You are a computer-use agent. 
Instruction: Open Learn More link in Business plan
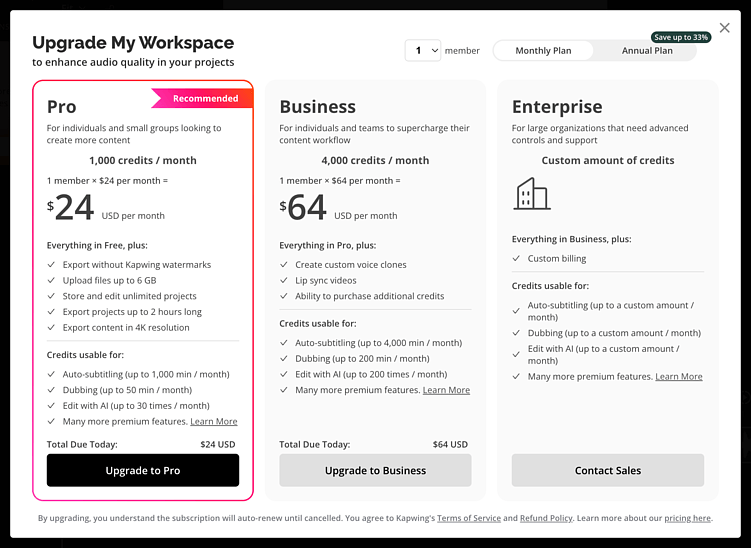point(446,390)
